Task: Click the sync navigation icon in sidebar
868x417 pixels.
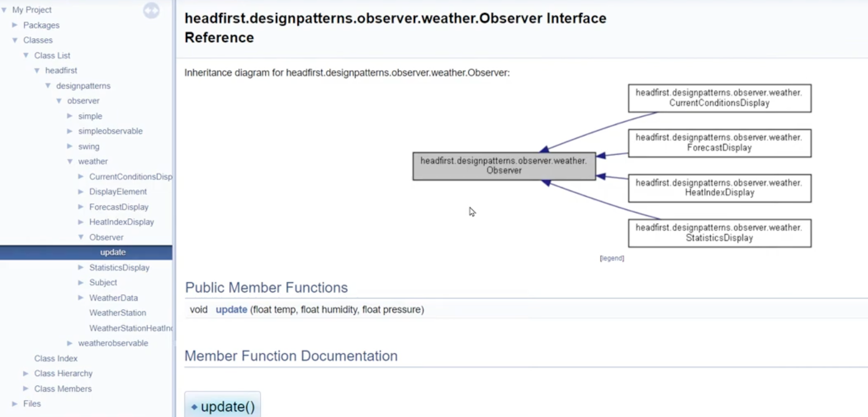Action: (151, 10)
